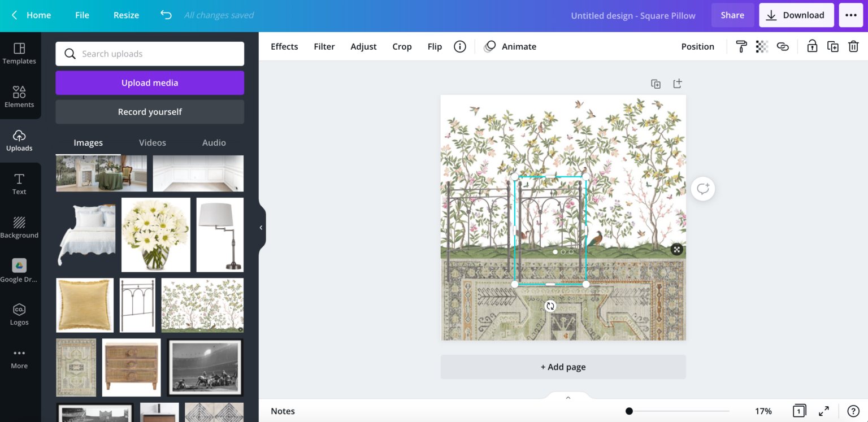Open the Flip option
Viewport: 868px width, 422px height.
(435, 46)
